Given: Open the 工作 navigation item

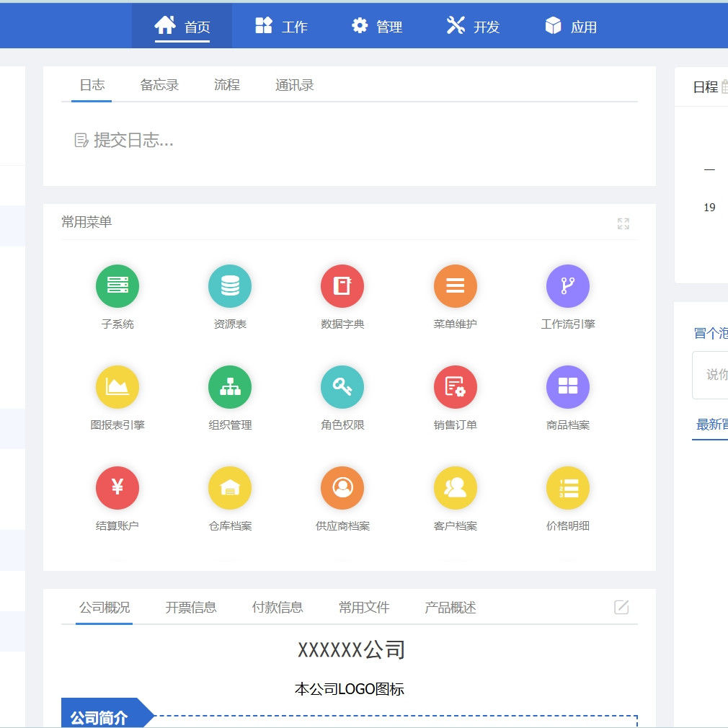Looking at the screenshot, I should 281,27.
